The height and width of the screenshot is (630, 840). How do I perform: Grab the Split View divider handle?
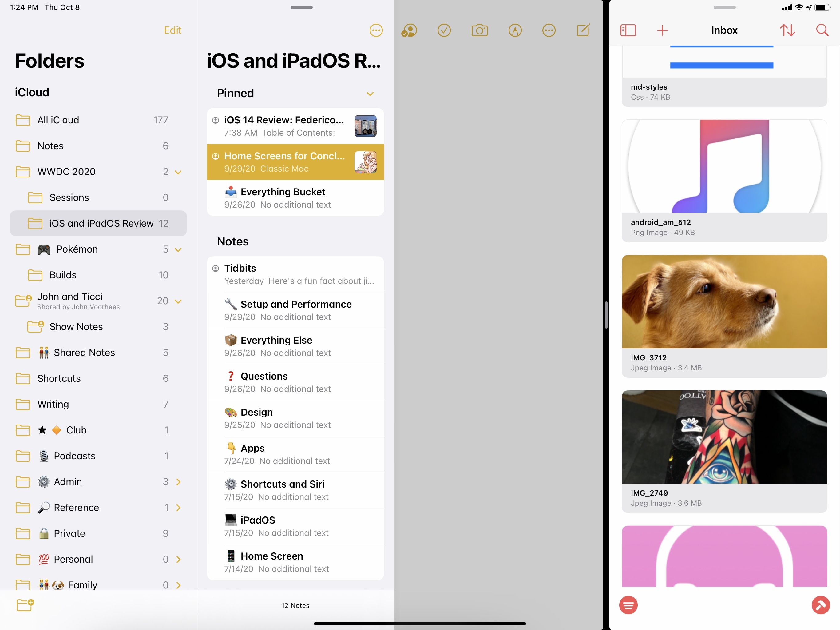pos(606,315)
